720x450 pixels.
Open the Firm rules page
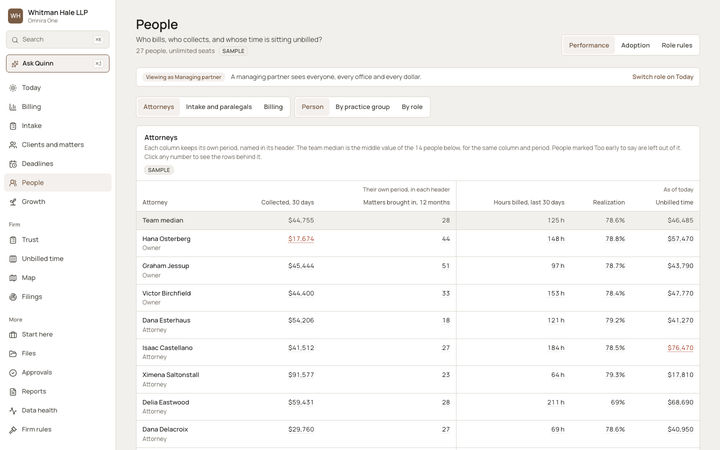pos(58,430)
